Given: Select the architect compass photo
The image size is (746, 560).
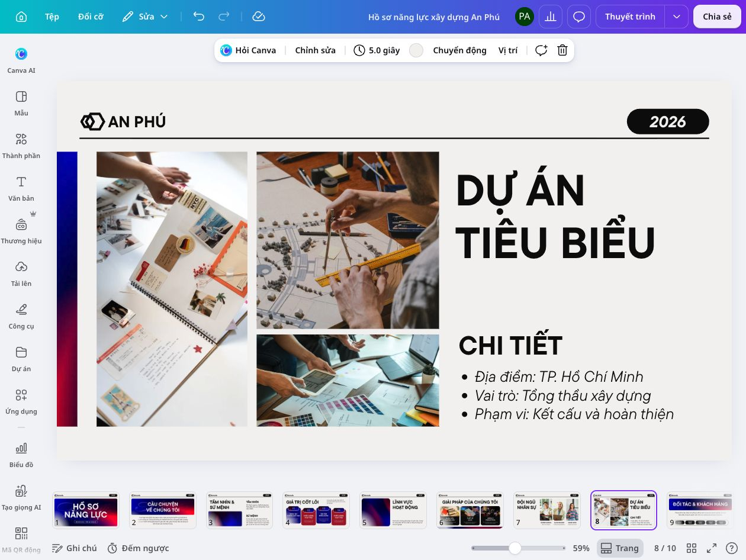Looking at the screenshot, I should click(348, 240).
